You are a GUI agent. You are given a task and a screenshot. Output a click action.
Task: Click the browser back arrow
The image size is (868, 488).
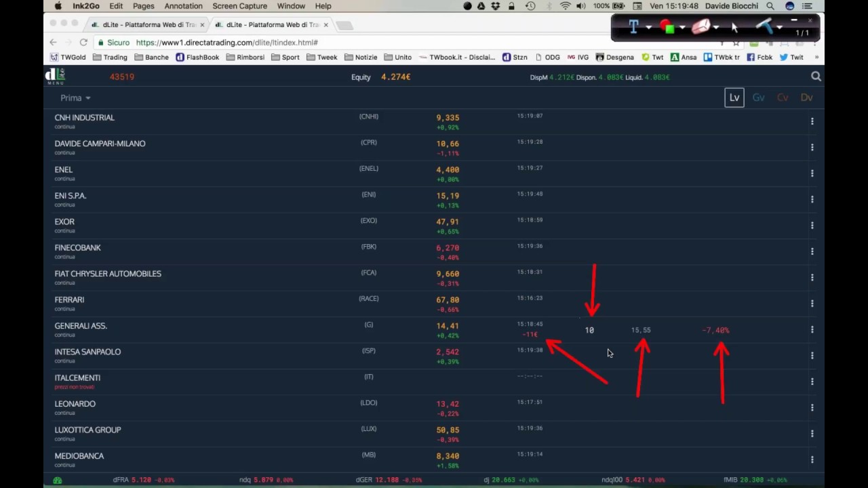click(53, 42)
